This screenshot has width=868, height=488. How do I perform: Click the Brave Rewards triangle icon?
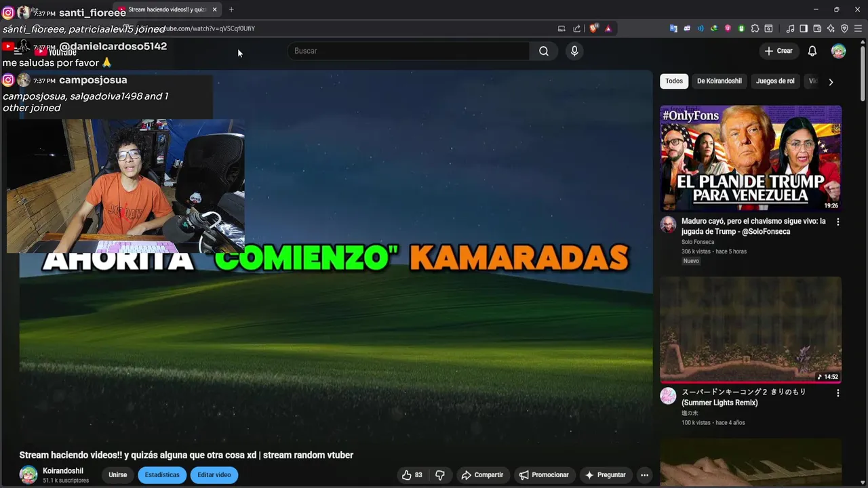point(608,28)
